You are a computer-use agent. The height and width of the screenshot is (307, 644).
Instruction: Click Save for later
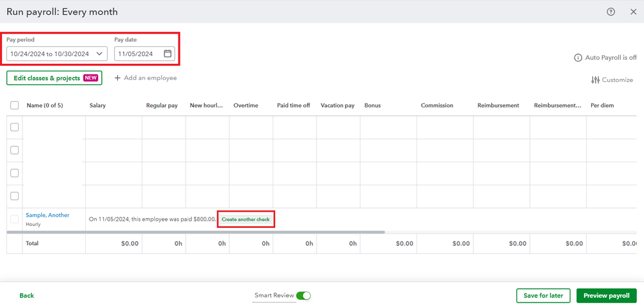coord(543,295)
